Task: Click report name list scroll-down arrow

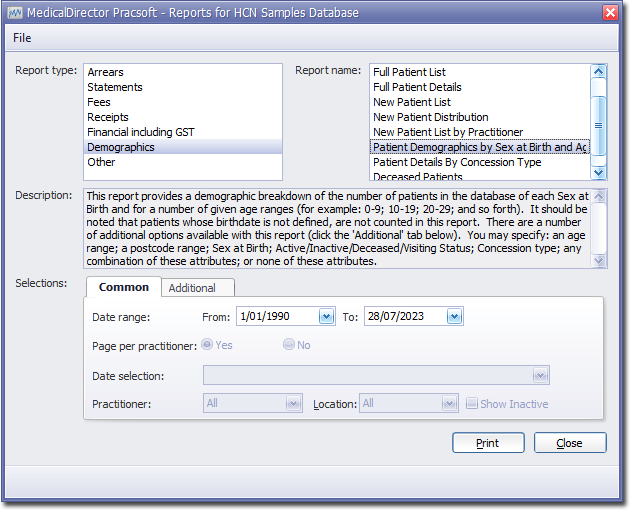Action: tap(598, 172)
